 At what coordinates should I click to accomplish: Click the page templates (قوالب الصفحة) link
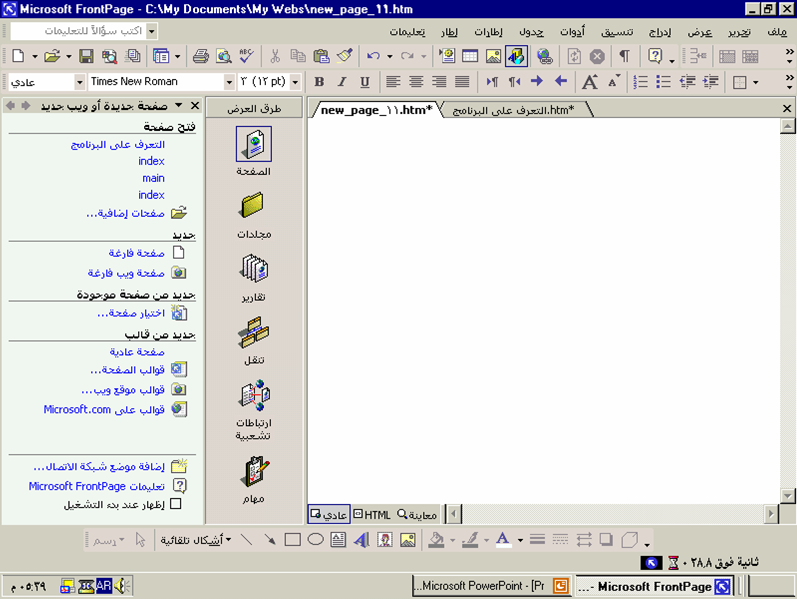(x=127, y=370)
